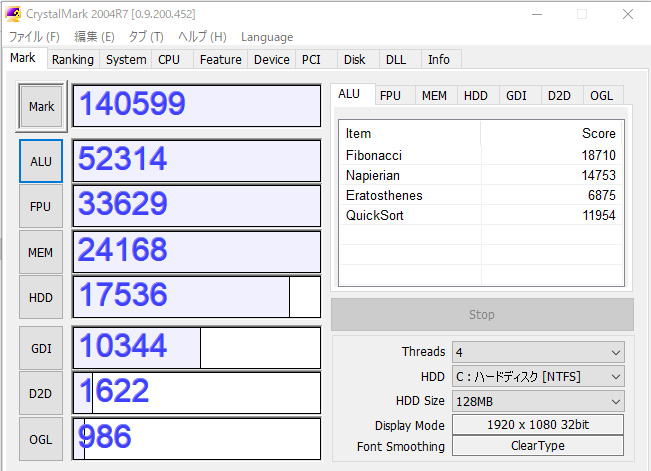Open the MEM results sub-tab
Image resolution: width=651 pixels, height=471 pixels.
[434, 96]
